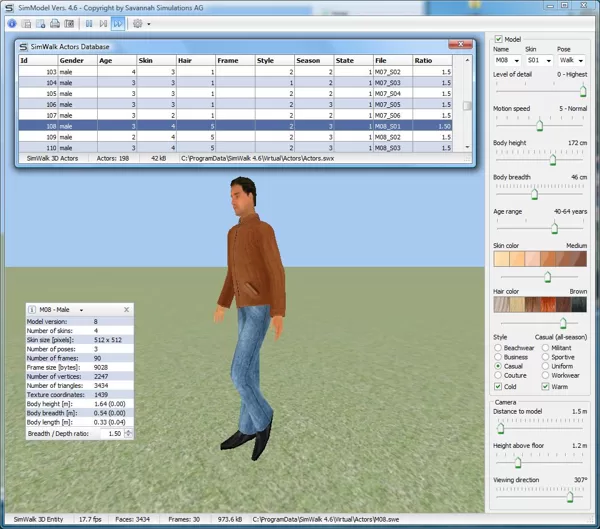The width and height of the screenshot is (600, 529).
Task: Expand the M08 - Male panel dropdown arrow
Action: (x=81, y=310)
